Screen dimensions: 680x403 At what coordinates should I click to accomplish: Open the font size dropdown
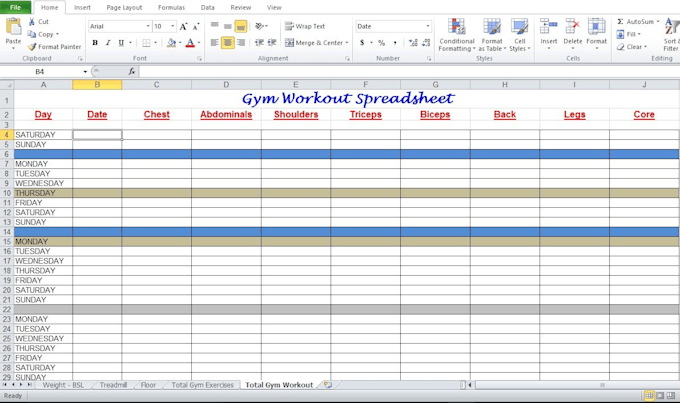tap(173, 26)
